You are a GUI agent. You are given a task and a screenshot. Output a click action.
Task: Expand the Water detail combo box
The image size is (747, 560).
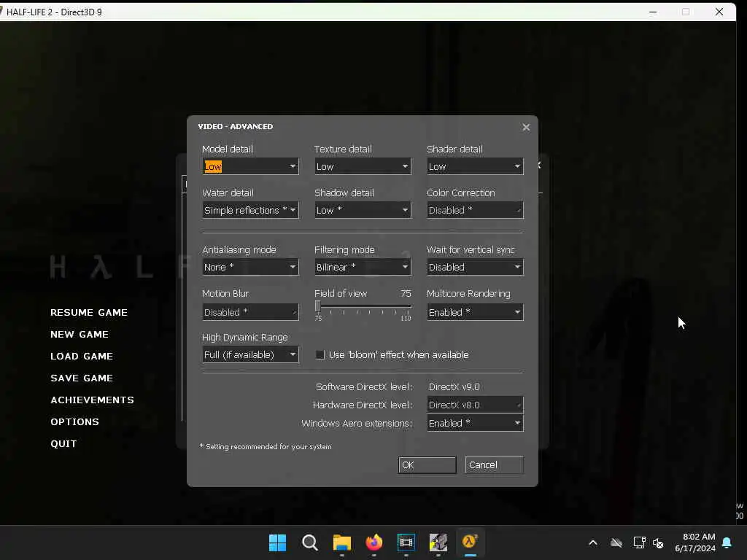[x=250, y=210]
